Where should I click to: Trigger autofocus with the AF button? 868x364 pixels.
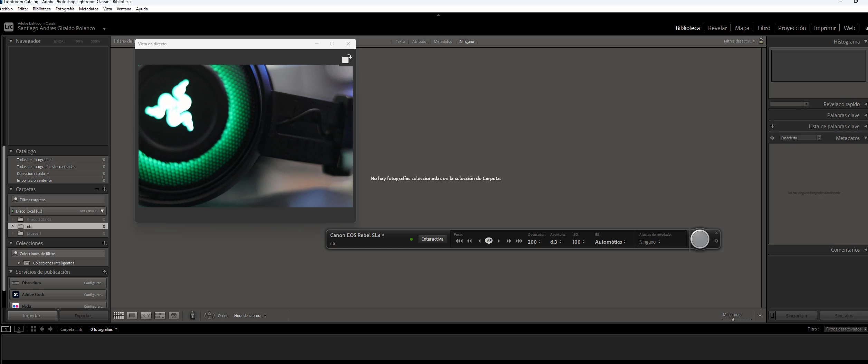(x=489, y=241)
